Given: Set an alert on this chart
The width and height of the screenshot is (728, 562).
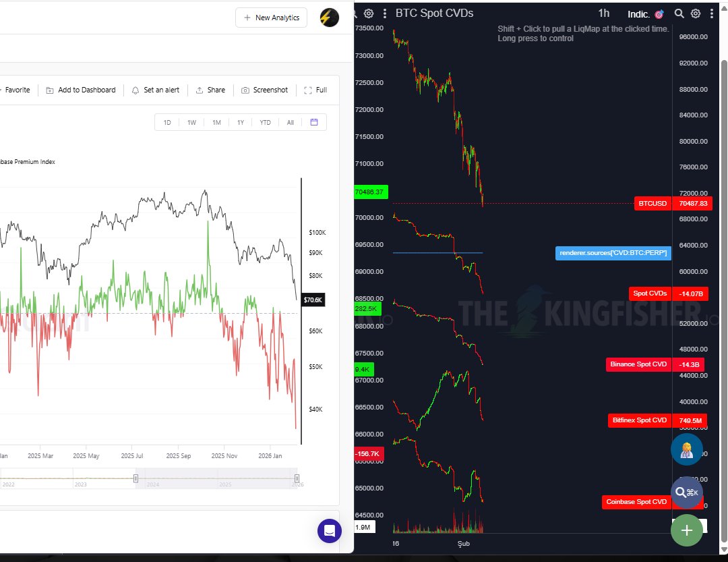Looking at the screenshot, I should 156,90.
